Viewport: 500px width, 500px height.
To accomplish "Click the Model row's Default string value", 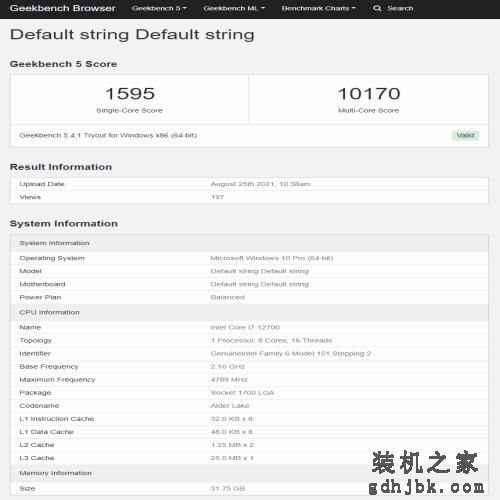I will pyautogui.click(x=259, y=271).
